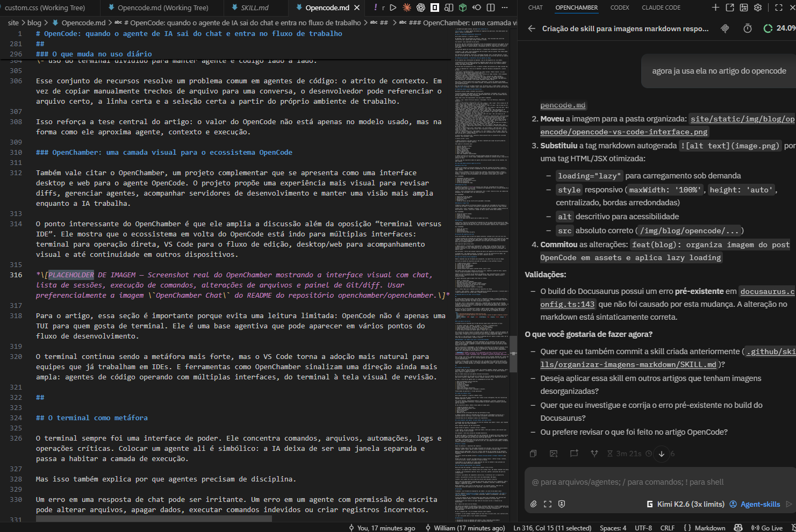
Task: Open the pencode.md file link in chat
Action: click(563, 105)
